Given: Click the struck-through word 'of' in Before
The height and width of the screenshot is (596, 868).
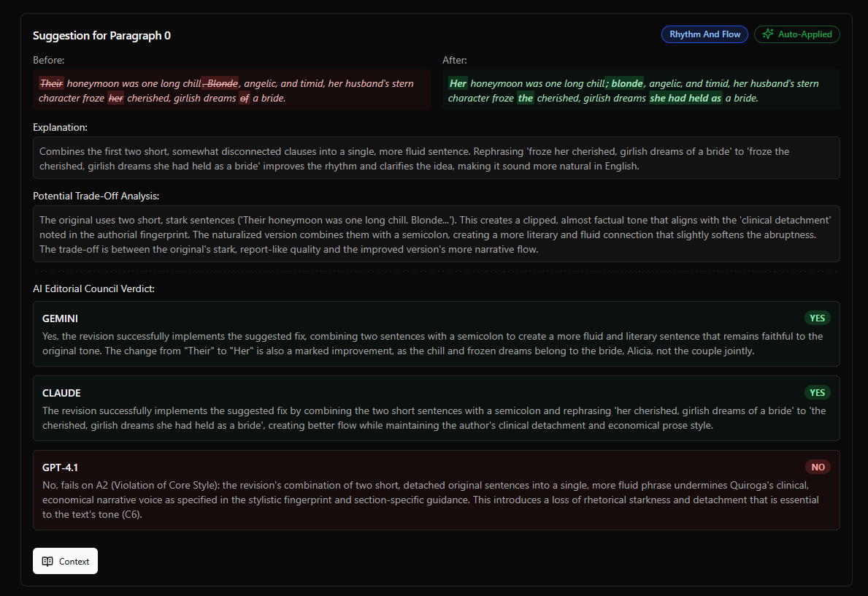Looking at the screenshot, I should 245,98.
